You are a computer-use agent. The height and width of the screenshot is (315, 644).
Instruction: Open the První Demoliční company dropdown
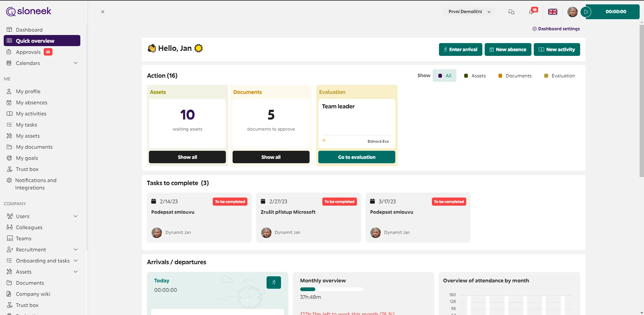coord(469,12)
